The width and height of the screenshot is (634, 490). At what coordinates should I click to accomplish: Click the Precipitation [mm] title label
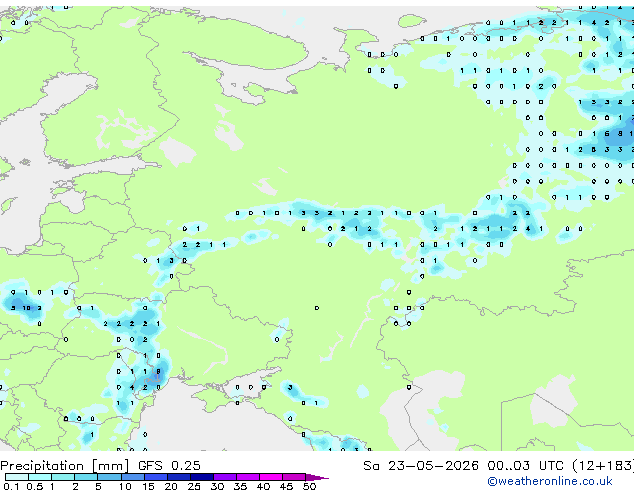pos(65,466)
